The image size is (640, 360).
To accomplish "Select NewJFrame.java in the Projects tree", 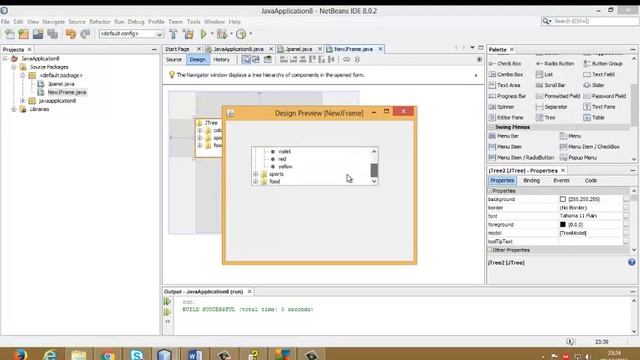I will point(67,92).
